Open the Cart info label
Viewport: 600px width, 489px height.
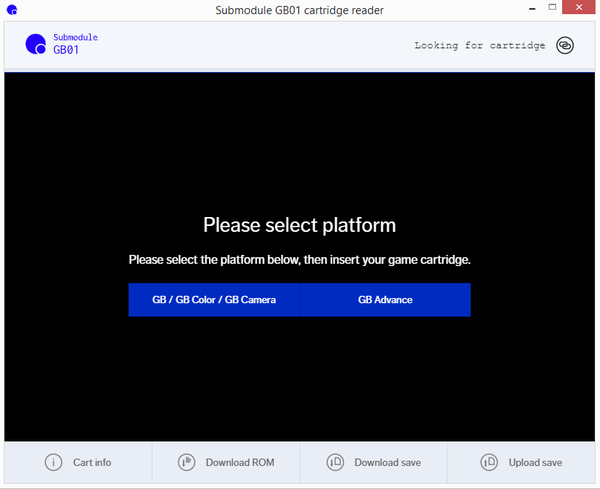pyautogui.click(x=92, y=462)
